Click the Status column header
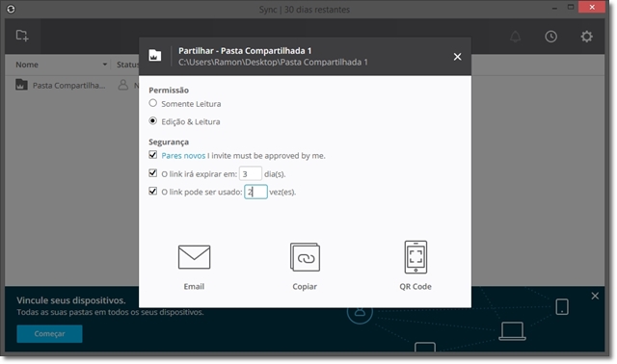 coord(128,65)
